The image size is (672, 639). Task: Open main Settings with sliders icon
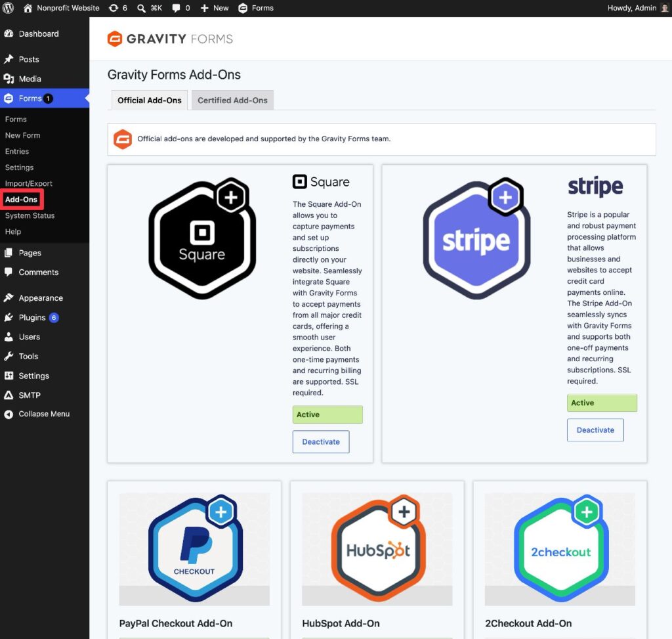pos(45,376)
